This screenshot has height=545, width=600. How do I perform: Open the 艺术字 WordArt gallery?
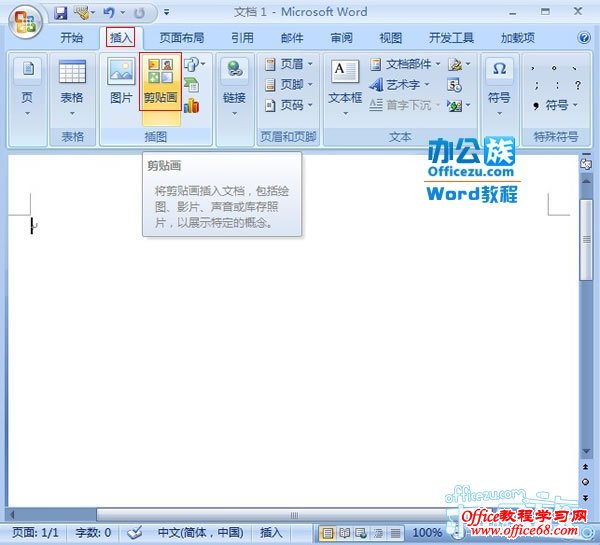click(x=399, y=85)
